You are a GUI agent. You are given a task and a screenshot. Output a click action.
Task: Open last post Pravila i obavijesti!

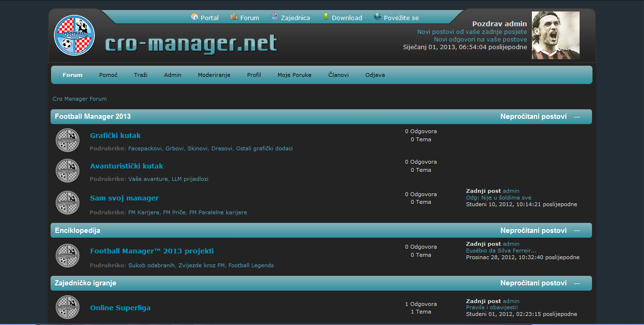492,307
